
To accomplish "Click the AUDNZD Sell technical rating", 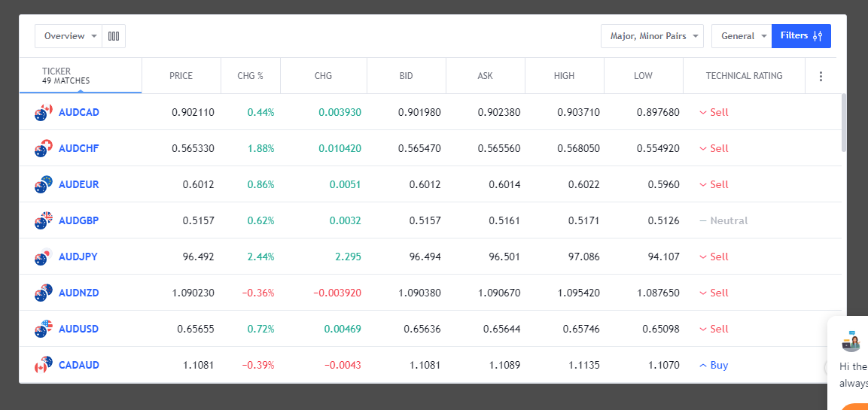I will click(x=714, y=293).
